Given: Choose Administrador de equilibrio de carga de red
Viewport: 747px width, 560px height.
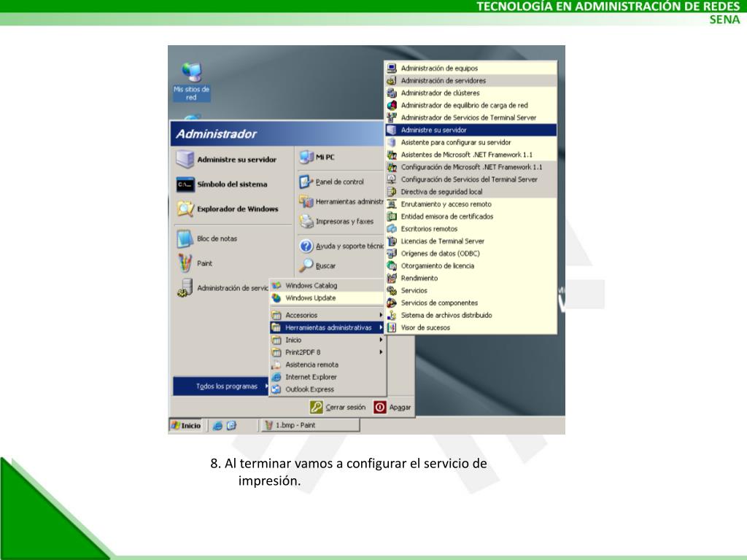Looking at the screenshot, I should pyautogui.click(x=471, y=105).
